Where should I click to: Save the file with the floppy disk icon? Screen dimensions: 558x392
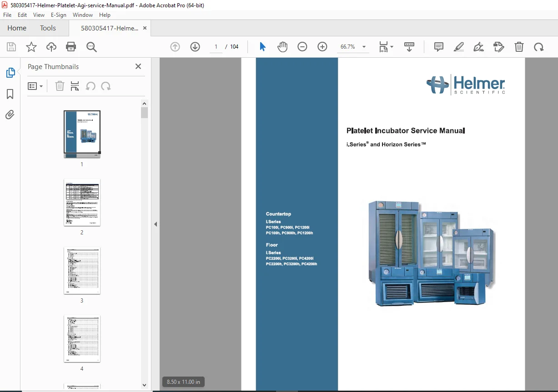point(11,47)
